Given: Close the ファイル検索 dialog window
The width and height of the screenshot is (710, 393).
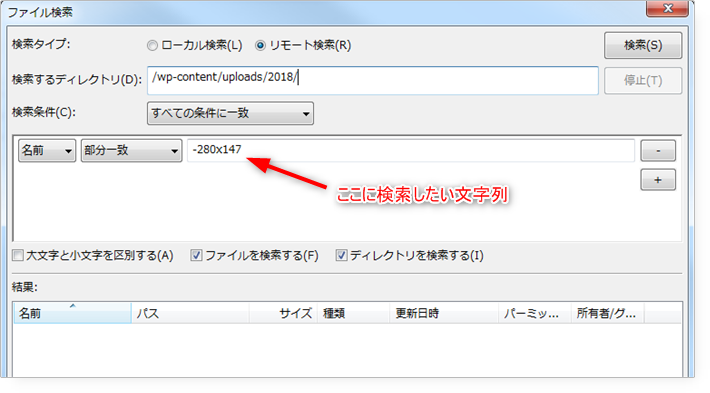Looking at the screenshot, I should coord(667,9).
